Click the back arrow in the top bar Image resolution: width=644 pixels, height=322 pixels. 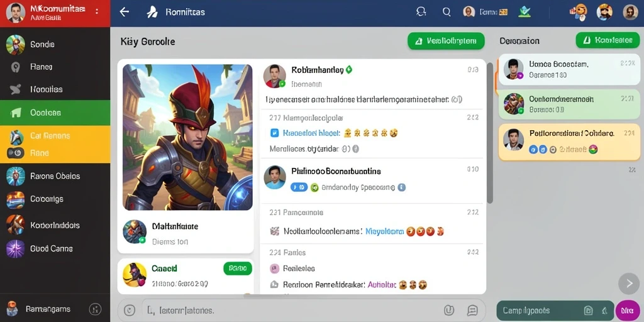pos(124,12)
